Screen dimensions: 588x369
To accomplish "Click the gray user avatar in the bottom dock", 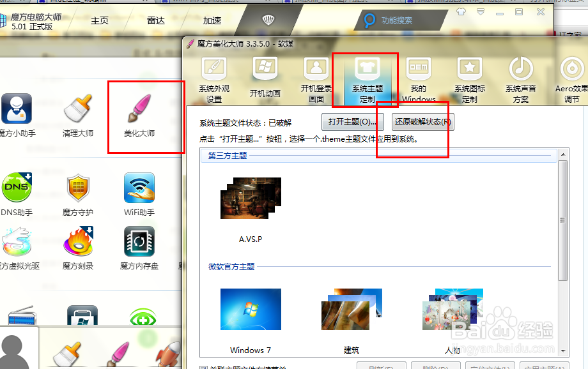I will click(14, 352).
